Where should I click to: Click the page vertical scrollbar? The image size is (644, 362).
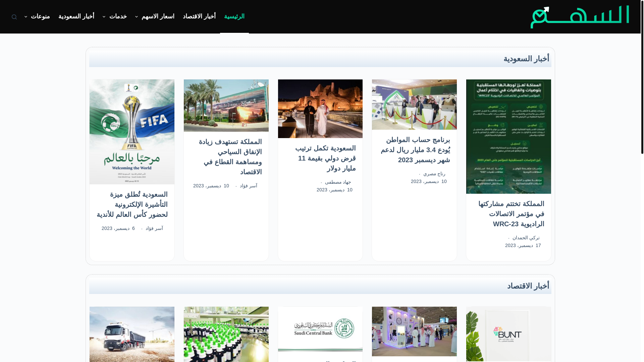[642, 77]
